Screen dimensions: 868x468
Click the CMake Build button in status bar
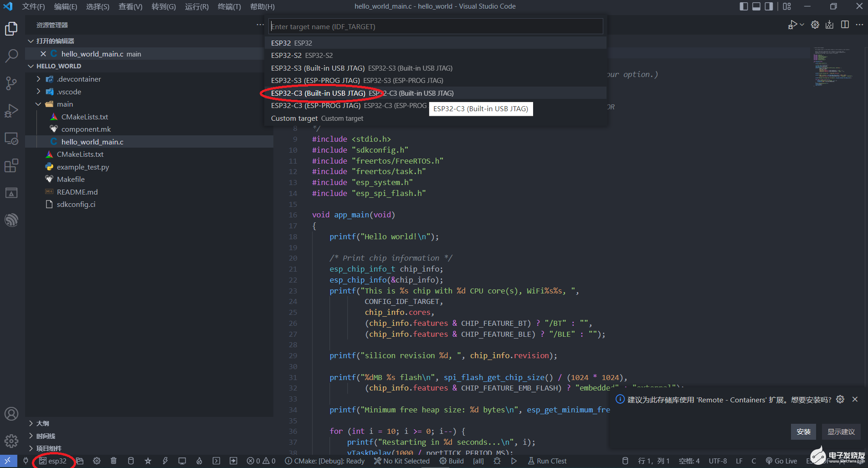click(x=452, y=461)
